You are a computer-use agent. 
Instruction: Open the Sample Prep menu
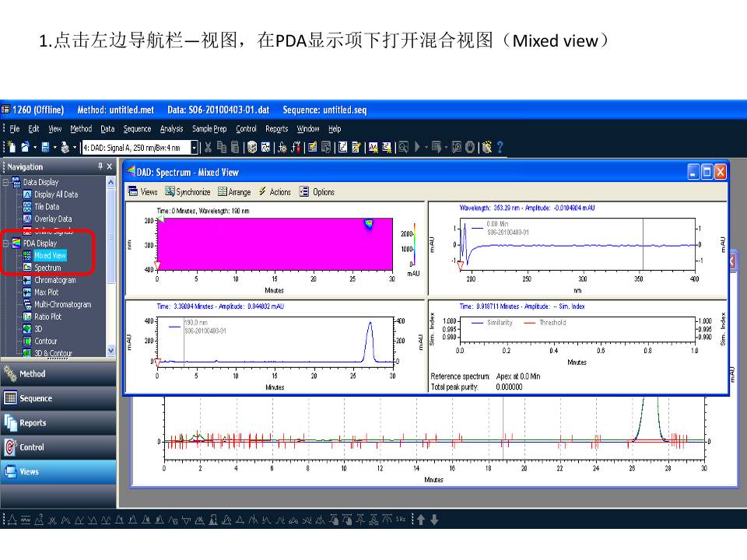(209, 129)
